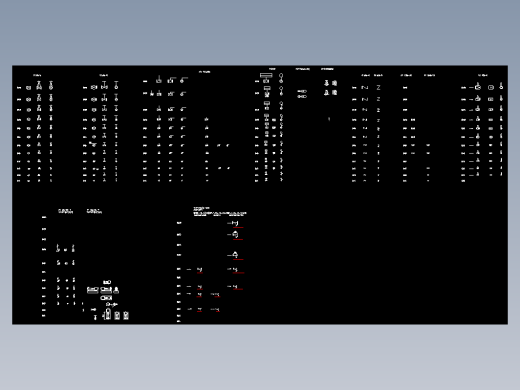The height and width of the screenshot is (390, 520).
Task: Pick the isolated small vertical tick mark
Action: point(329,119)
